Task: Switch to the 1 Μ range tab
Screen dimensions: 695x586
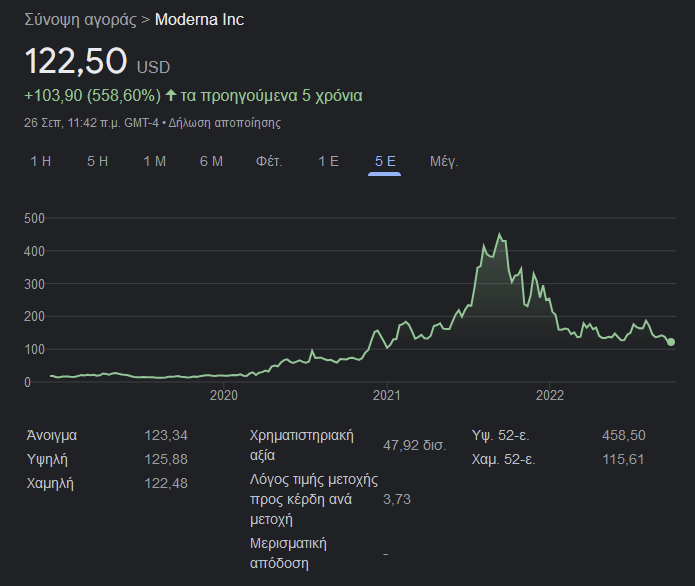Action: pyautogui.click(x=155, y=161)
